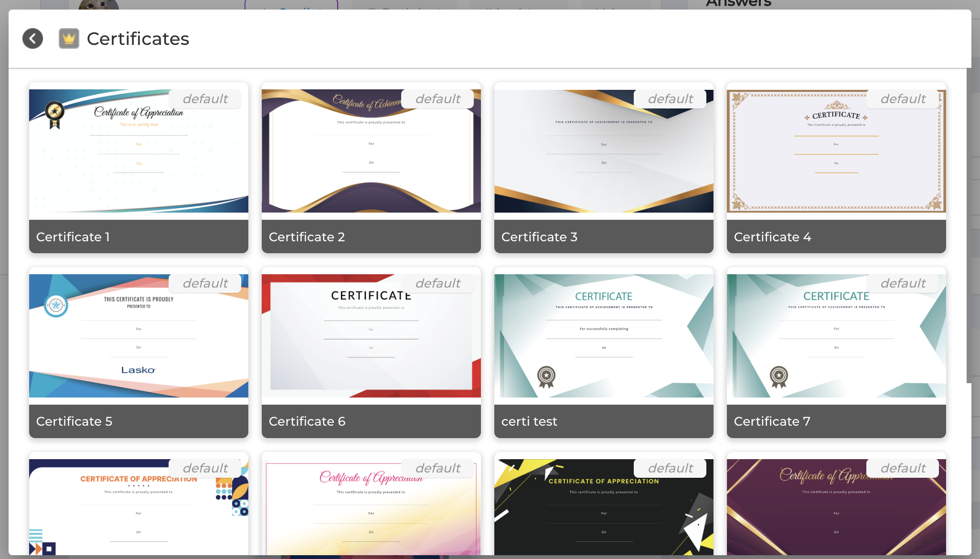The height and width of the screenshot is (559, 980).
Task: Choose the Certificate 7 teal template
Action: 836,336
